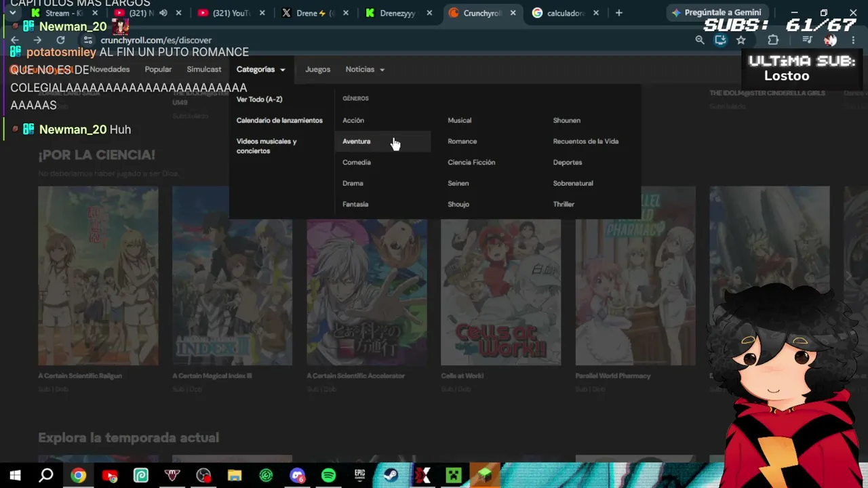Open the Windows Start menu
The width and height of the screenshot is (868, 488).
pos(15,476)
